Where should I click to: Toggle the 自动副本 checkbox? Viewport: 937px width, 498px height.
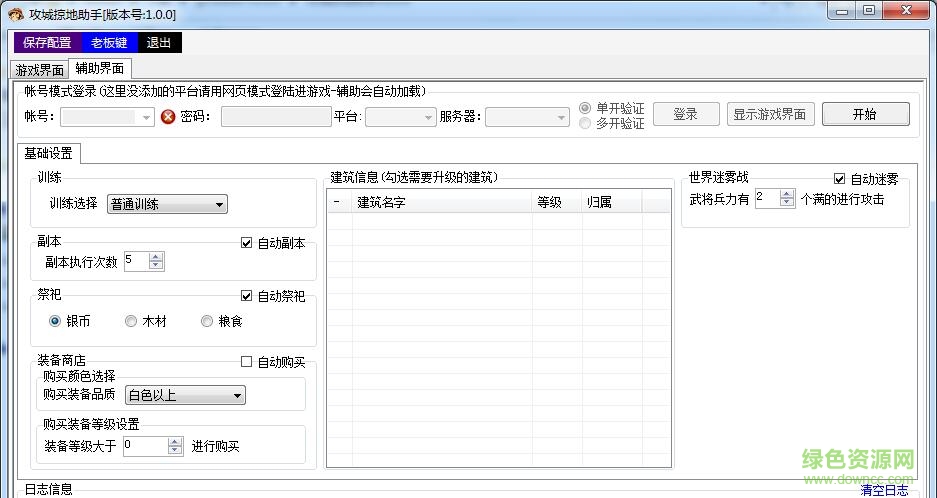pyautogui.click(x=247, y=243)
